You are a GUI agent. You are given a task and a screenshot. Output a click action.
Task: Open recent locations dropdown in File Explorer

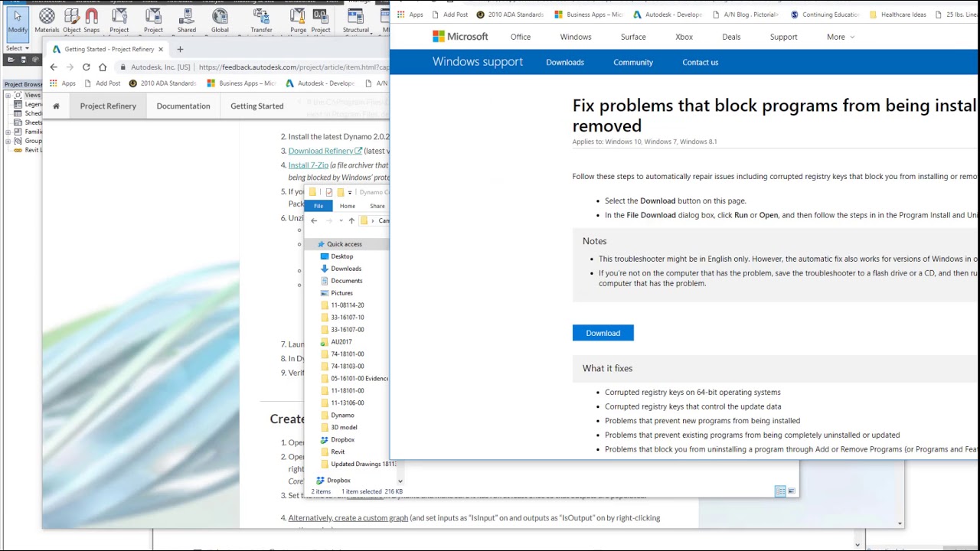tap(341, 220)
